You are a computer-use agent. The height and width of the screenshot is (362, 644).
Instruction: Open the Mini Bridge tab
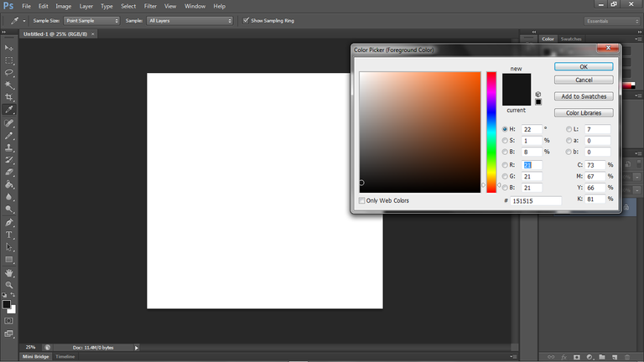click(36, 357)
